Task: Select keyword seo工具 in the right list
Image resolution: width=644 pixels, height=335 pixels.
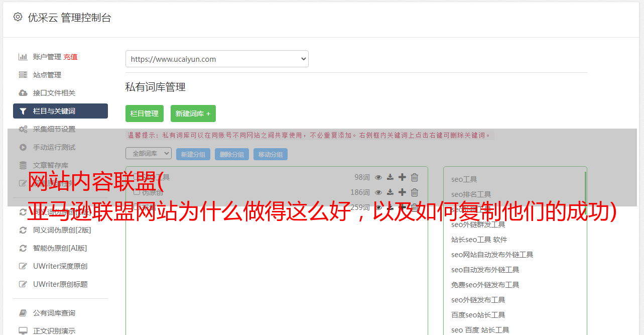Action: pos(464,179)
